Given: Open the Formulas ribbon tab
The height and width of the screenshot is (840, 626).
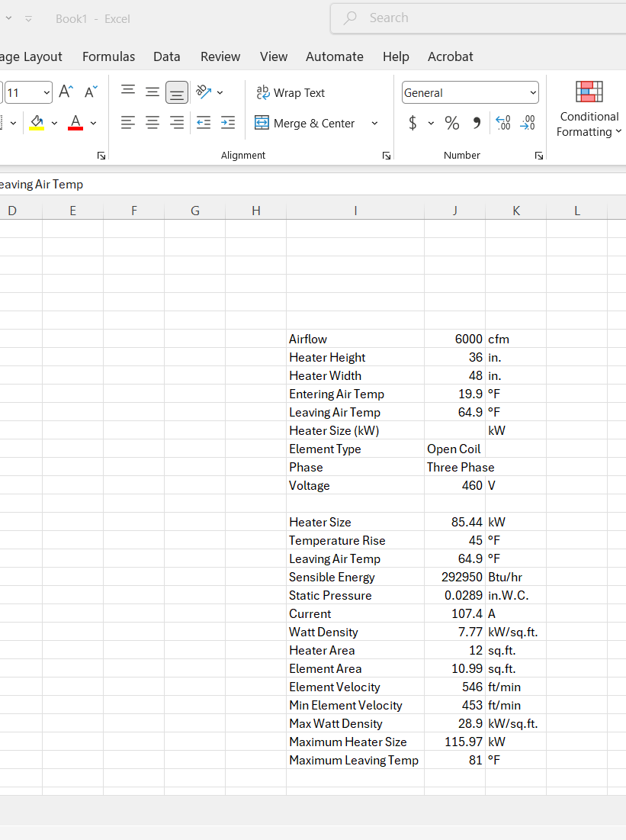Looking at the screenshot, I should coord(109,56).
